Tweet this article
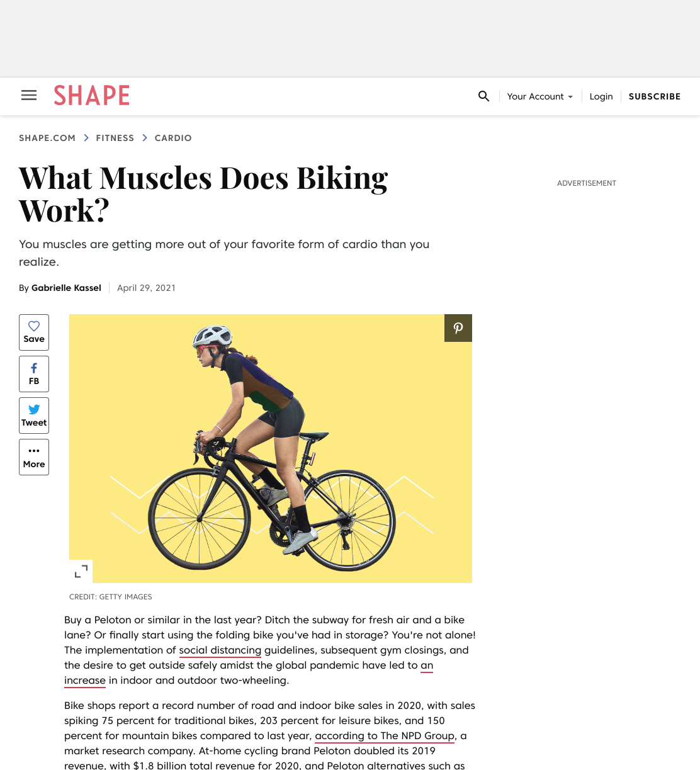The width and height of the screenshot is (700, 770). [x=34, y=416]
